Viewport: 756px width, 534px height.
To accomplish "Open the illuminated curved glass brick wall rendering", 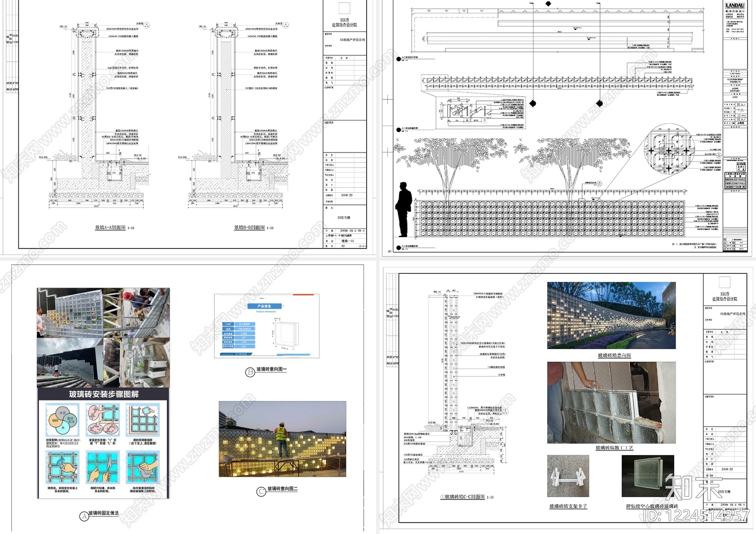I will [611, 315].
